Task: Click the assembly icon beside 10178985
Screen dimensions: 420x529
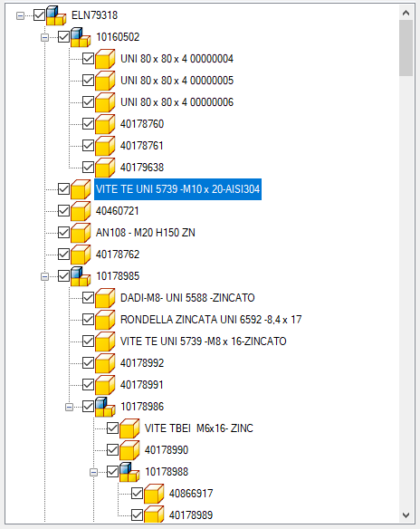Action: click(81, 276)
